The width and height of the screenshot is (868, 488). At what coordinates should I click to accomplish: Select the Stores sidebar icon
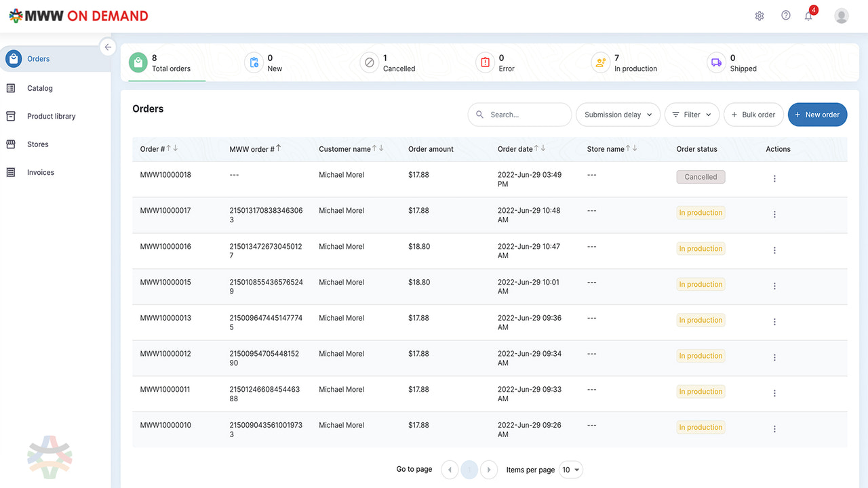click(10, 144)
